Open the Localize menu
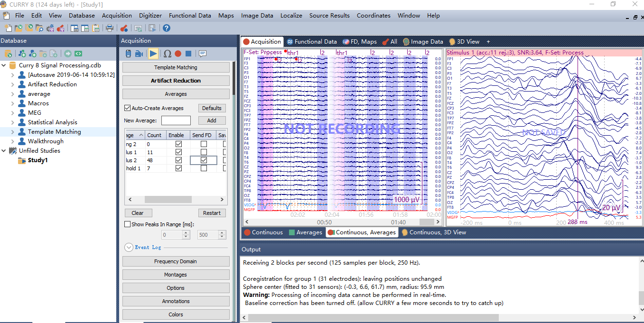Image resolution: width=644 pixels, height=323 pixels. tap(291, 15)
